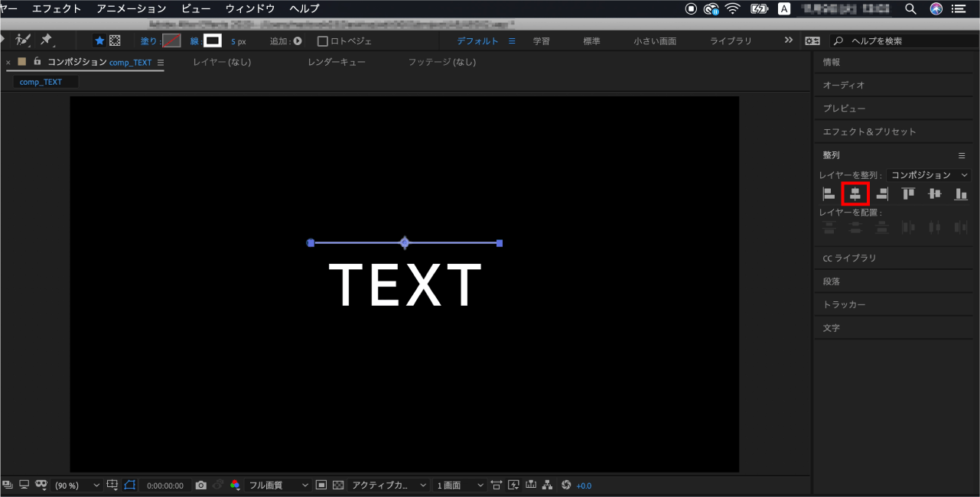Viewport: 980px width, 497px height.
Task: Expand the 情報 panel
Action: point(892,62)
